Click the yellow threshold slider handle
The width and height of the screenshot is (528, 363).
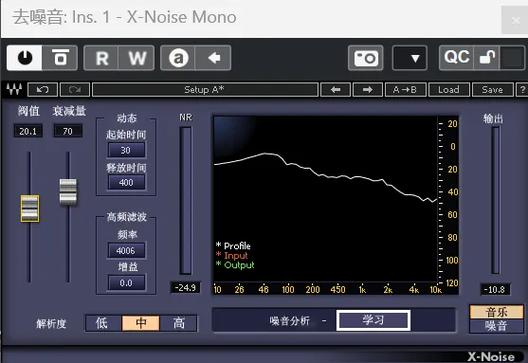[30, 208]
